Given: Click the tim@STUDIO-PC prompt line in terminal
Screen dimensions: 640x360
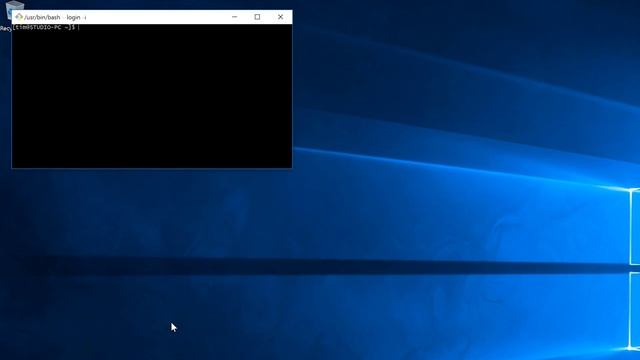Looking at the screenshot, I should tap(44, 27).
